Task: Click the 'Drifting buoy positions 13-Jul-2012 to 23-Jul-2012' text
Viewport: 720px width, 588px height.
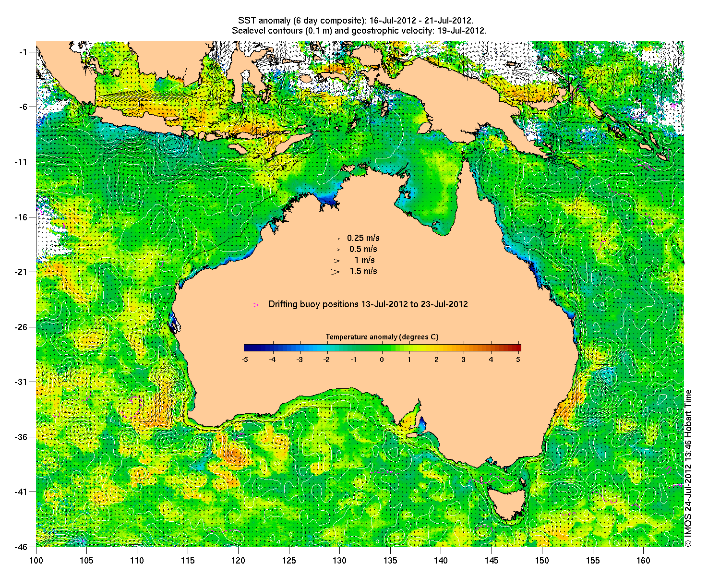Action: (368, 304)
